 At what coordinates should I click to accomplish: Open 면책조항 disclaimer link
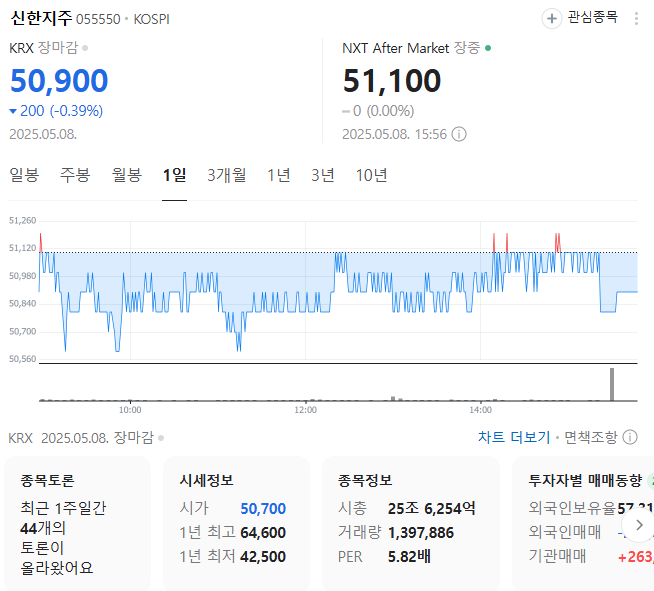(x=590, y=437)
